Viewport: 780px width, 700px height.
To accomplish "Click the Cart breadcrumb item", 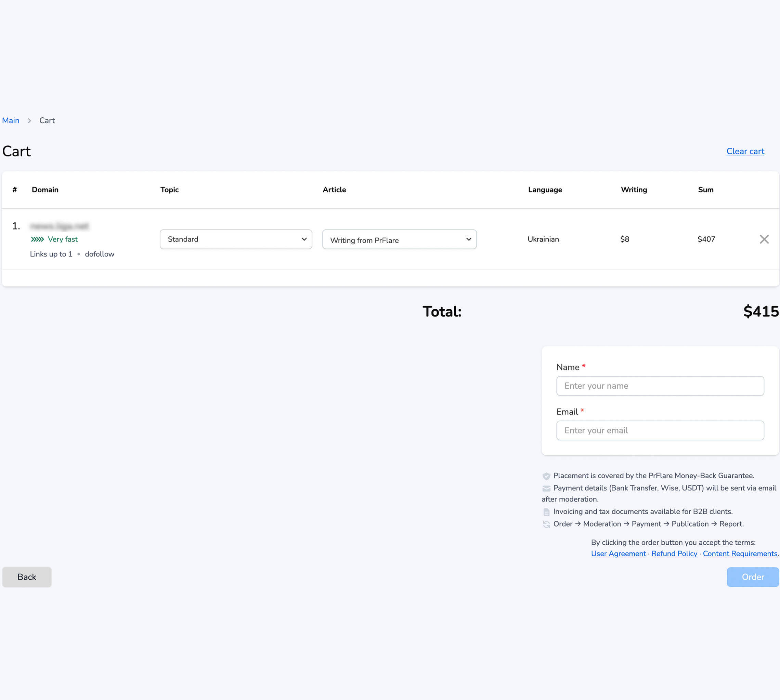I will [x=47, y=120].
